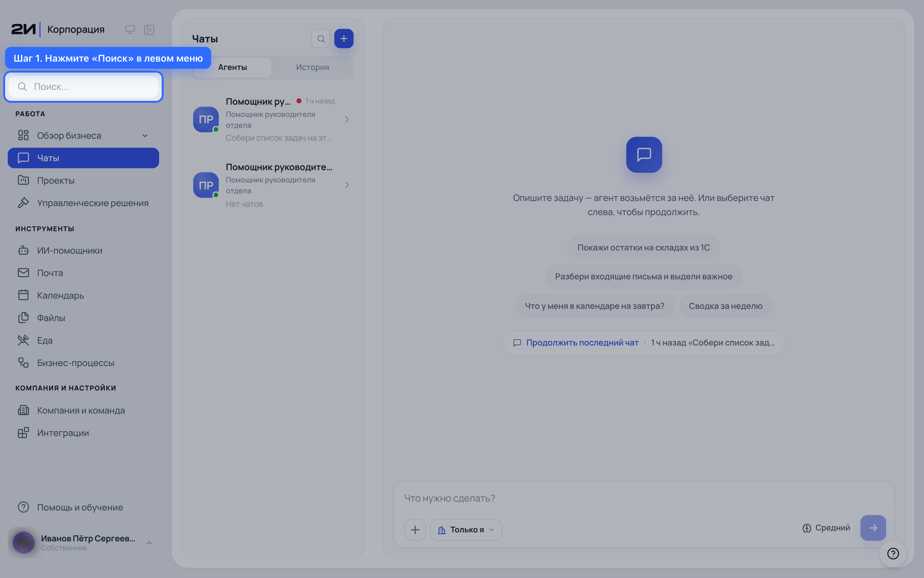Click suggestion Что у меня в календаре на завтра?
924x578 pixels.
(x=595, y=306)
